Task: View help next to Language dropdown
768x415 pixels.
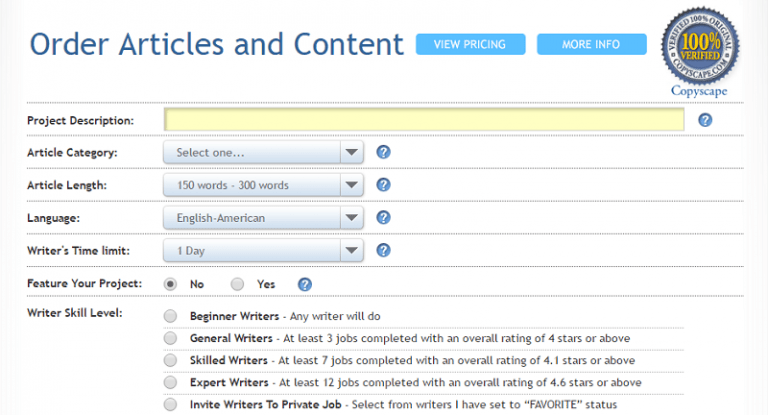Action: coord(384,218)
